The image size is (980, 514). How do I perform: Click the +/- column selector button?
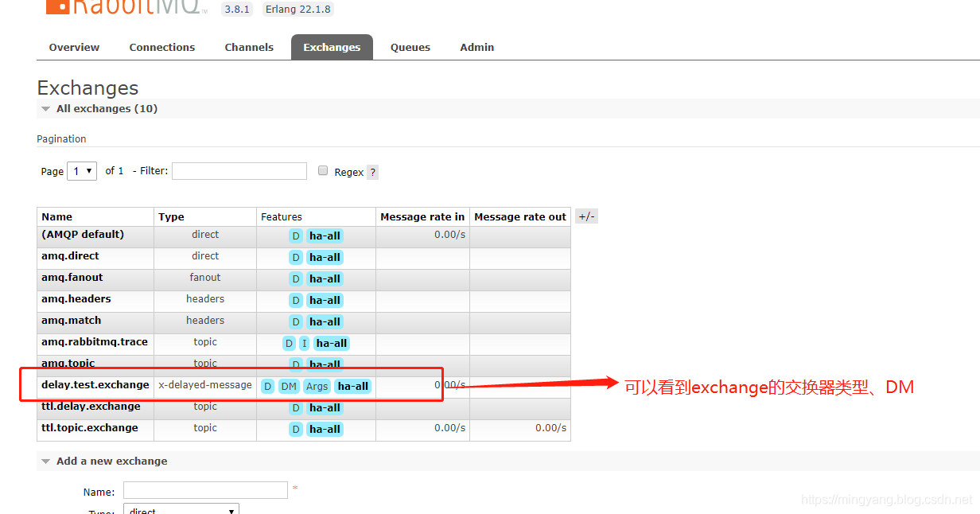[586, 216]
